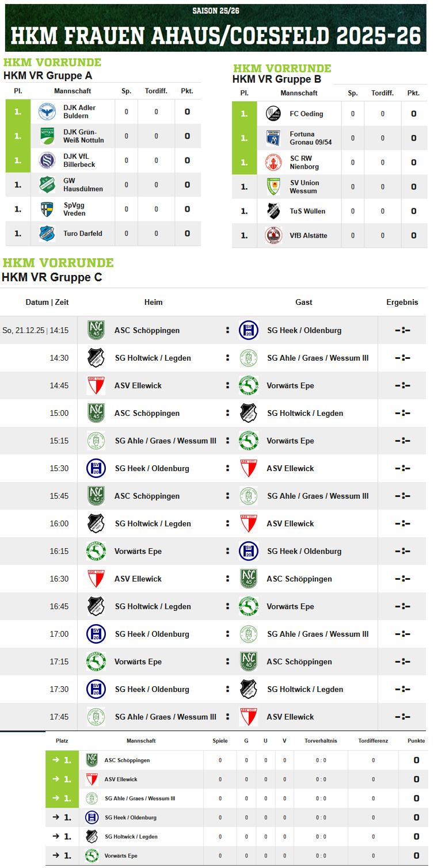Click the result field of the 17:45 match
This screenshot has height=868, width=434.
[x=402, y=717]
